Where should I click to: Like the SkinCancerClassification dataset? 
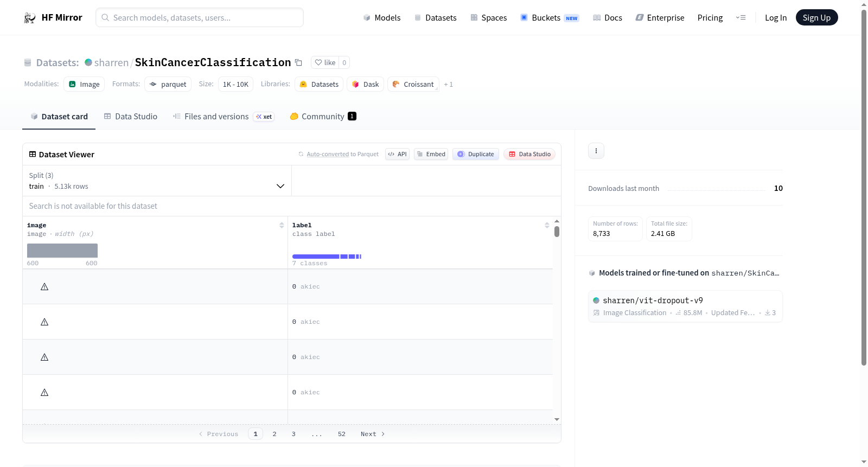325,62
